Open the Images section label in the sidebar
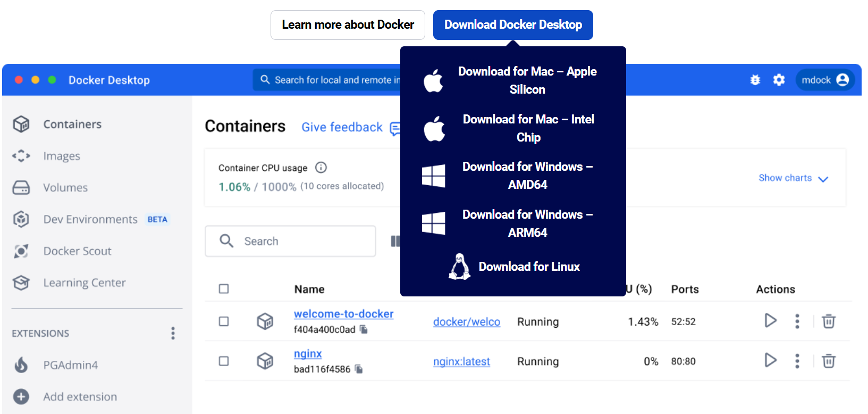The width and height of the screenshot is (868, 414). point(62,156)
